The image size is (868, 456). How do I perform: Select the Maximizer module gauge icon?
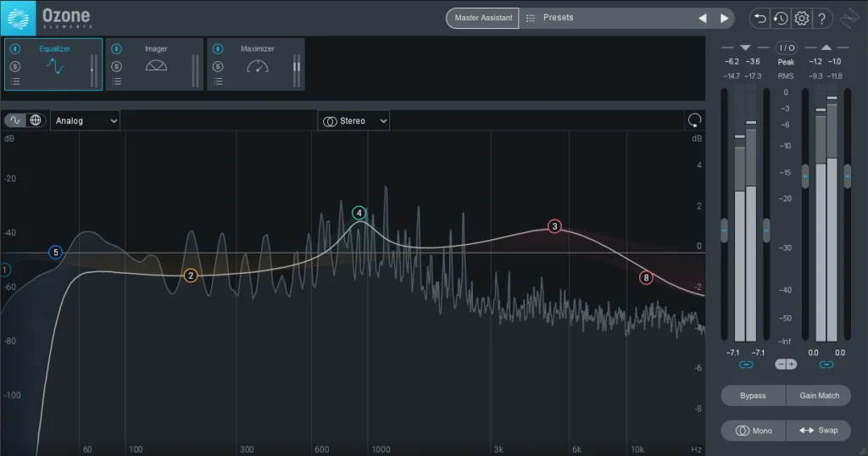point(258,66)
